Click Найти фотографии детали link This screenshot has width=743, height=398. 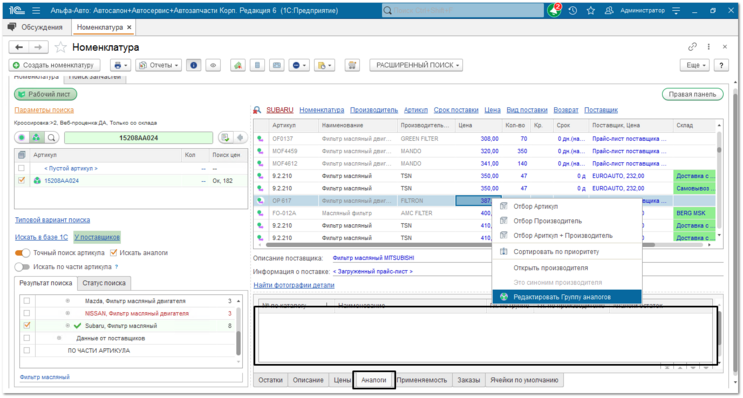click(x=294, y=285)
